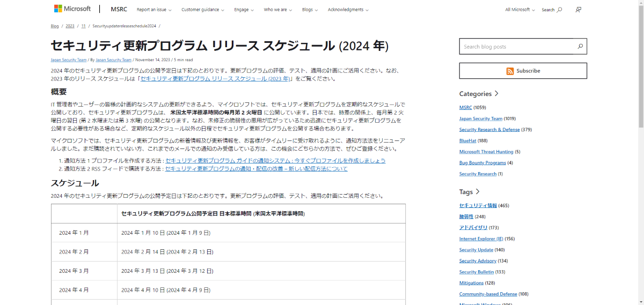The image size is (644, 305).
Task: Click the Security Research & Defense category
Action: 489,130
